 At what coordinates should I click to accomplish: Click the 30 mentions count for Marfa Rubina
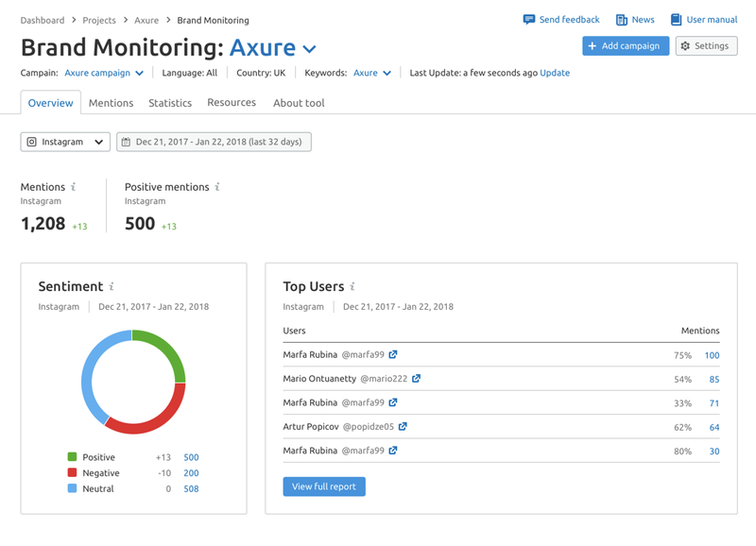[714, 452]
